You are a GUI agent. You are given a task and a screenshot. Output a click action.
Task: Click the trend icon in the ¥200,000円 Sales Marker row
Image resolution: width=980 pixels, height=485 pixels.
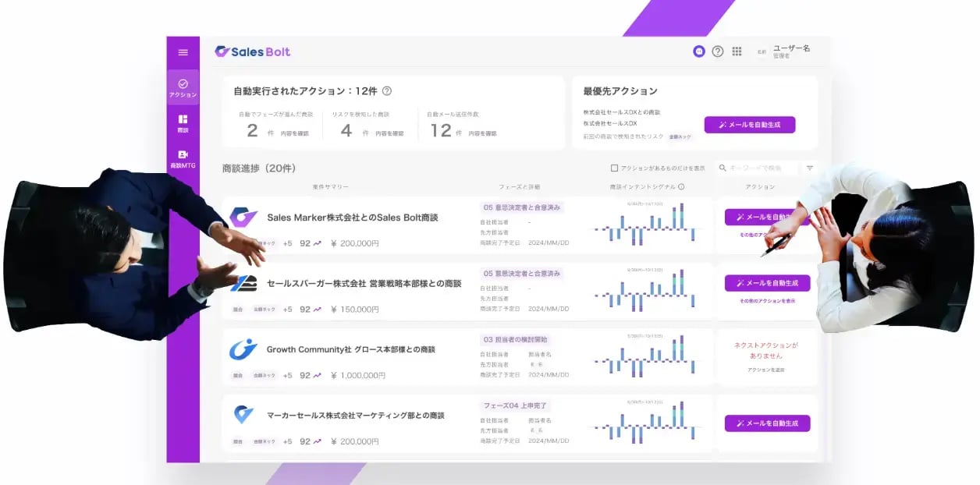click(318, 243)
